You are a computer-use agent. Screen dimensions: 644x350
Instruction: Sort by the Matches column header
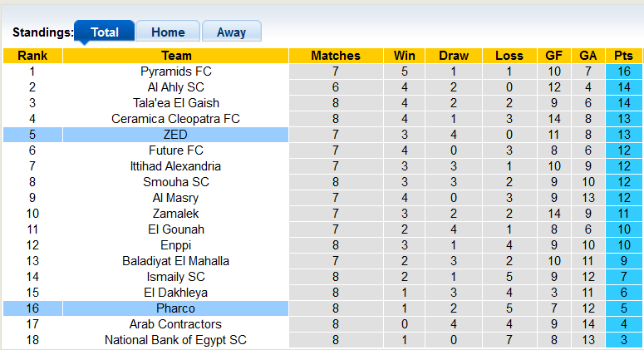[x=336, y=56]
